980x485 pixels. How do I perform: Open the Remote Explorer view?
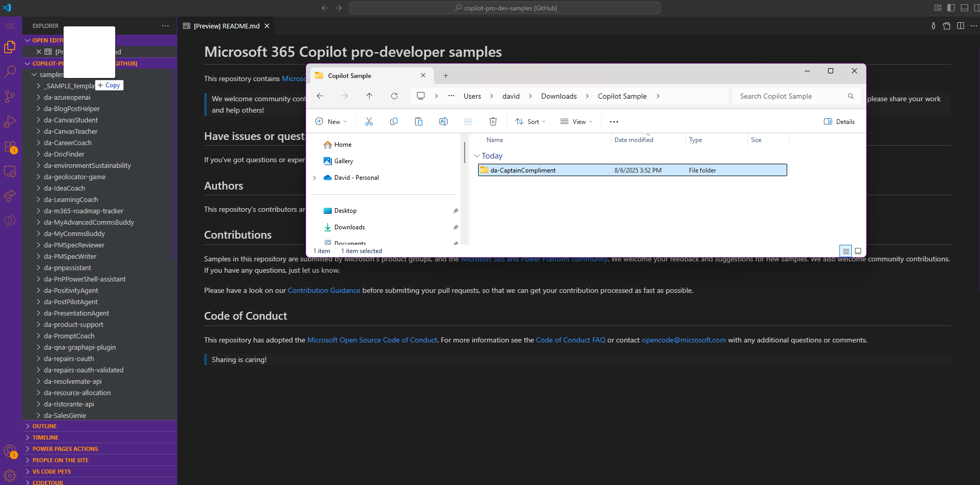coord(10,171)
